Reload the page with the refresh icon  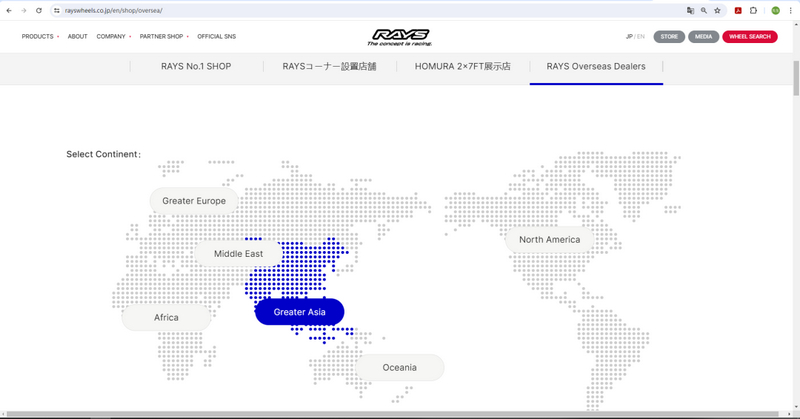39,10
